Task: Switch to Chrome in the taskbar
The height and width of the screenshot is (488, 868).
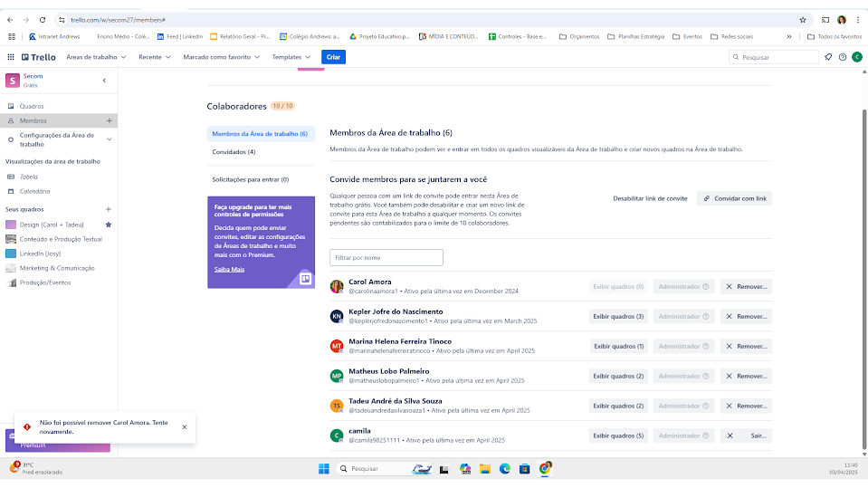Action: click(545, 469)
